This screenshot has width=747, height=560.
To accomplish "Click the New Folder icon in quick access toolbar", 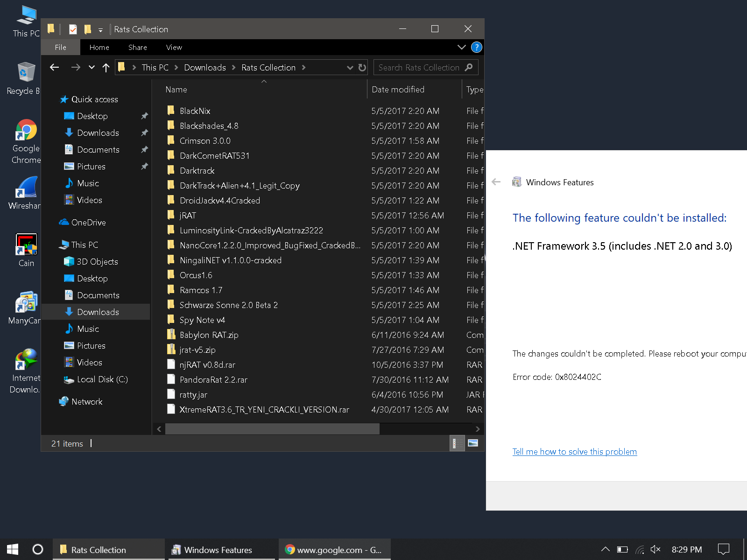I will (x=87, y=29).
